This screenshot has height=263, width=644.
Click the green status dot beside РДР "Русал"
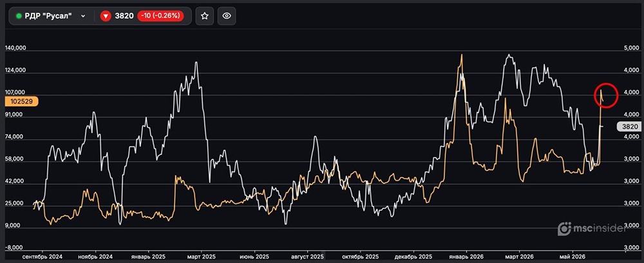pos(19,16)
